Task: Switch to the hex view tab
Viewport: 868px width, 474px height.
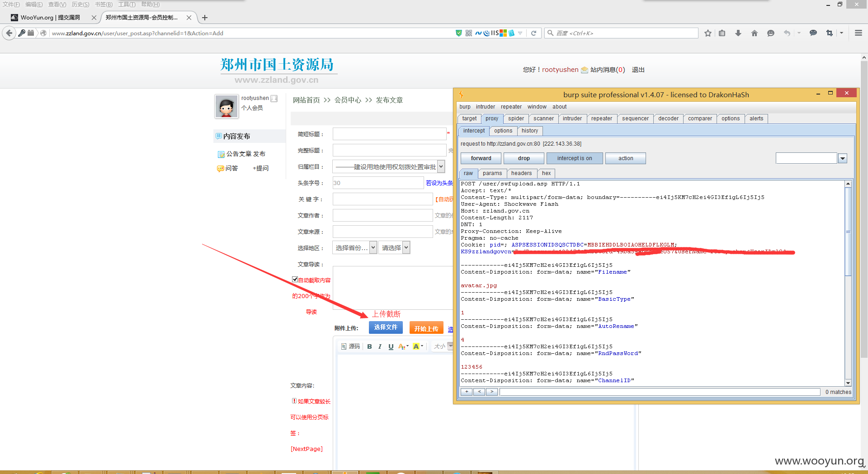Action: pos(546,173)
